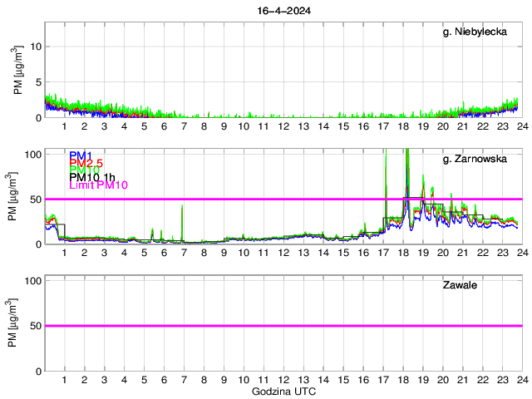Click hour 6 tick under the Zawale chart
The image size is (532, 399).
[164, 380]
